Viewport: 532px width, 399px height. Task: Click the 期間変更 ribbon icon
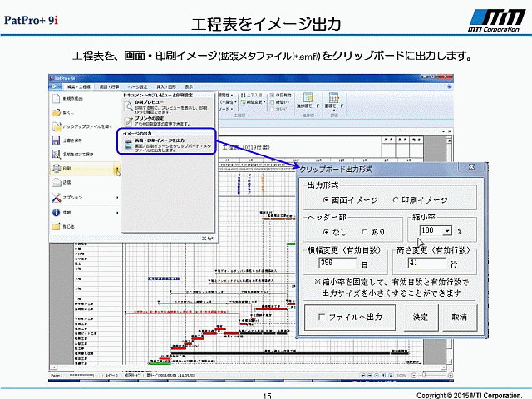pos(244,101)
